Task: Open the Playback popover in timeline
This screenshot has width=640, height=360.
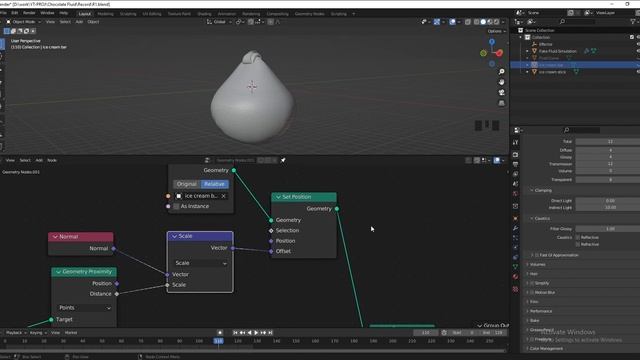Action: [x=16, y=333]
